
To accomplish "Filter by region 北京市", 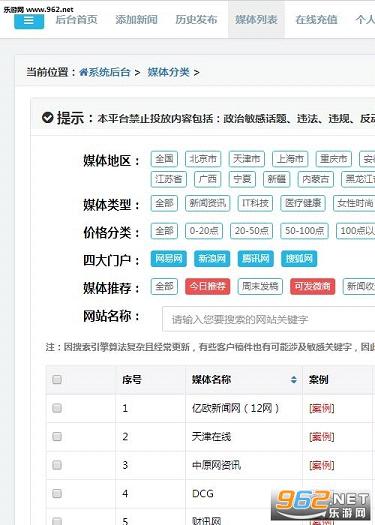I will tap(203, 159).
